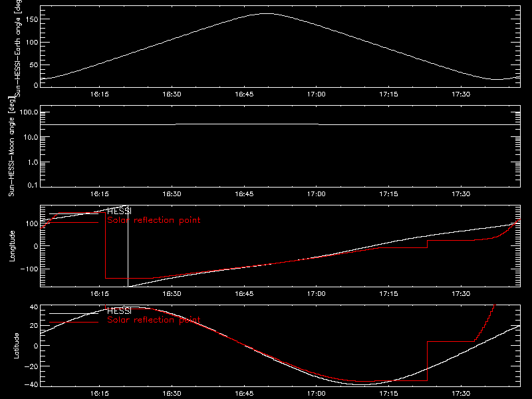Click red legend line sample in Longitude plot
This screenshot has width=532, height=399.
[74, 223]
